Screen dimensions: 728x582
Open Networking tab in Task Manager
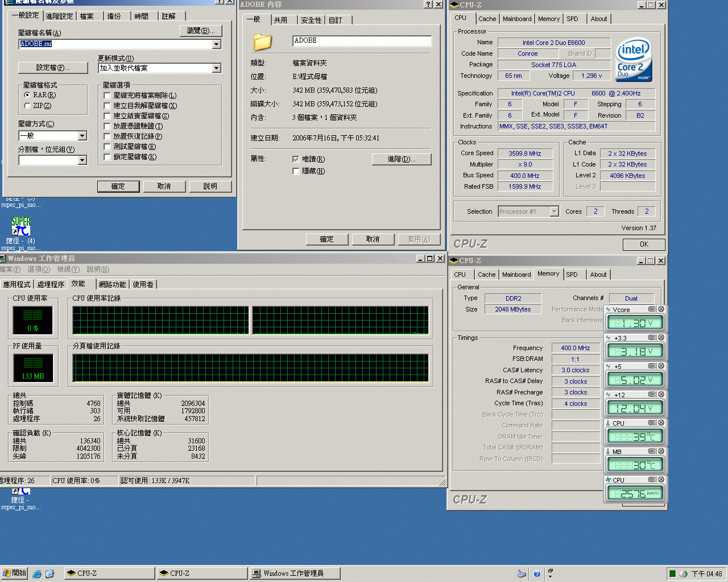(x=112, y=284)
